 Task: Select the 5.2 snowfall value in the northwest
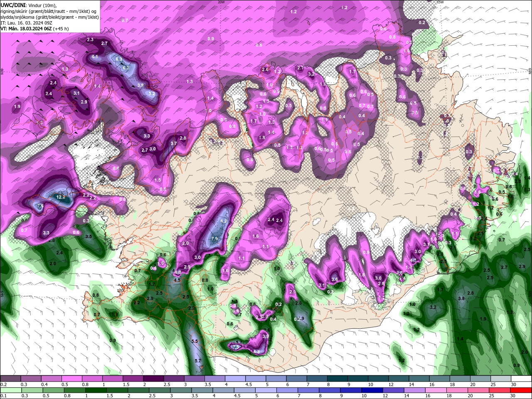(x=152, y=94)
